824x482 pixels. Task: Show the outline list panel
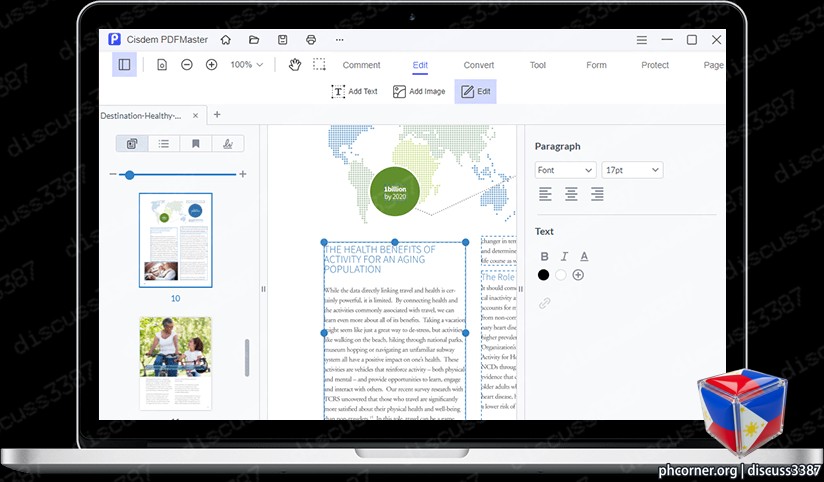[x=164, y=143]
